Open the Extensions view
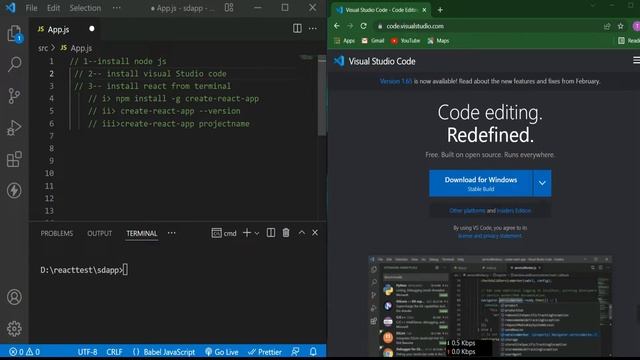This screenshot has height=360, width=640. (14, 159)
